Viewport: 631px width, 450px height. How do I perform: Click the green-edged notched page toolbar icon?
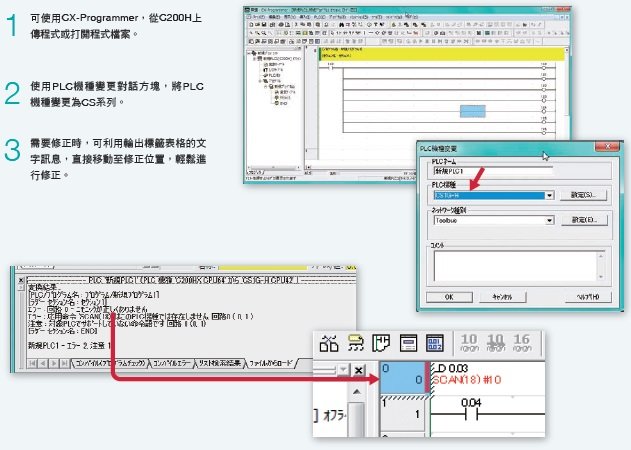click(381, 343)
